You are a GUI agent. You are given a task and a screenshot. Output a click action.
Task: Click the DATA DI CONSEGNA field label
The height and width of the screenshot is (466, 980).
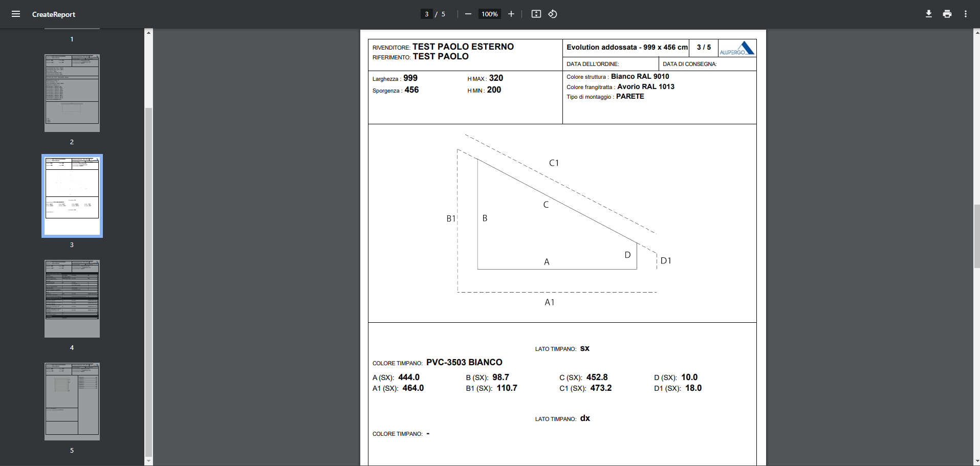(689, 64)
